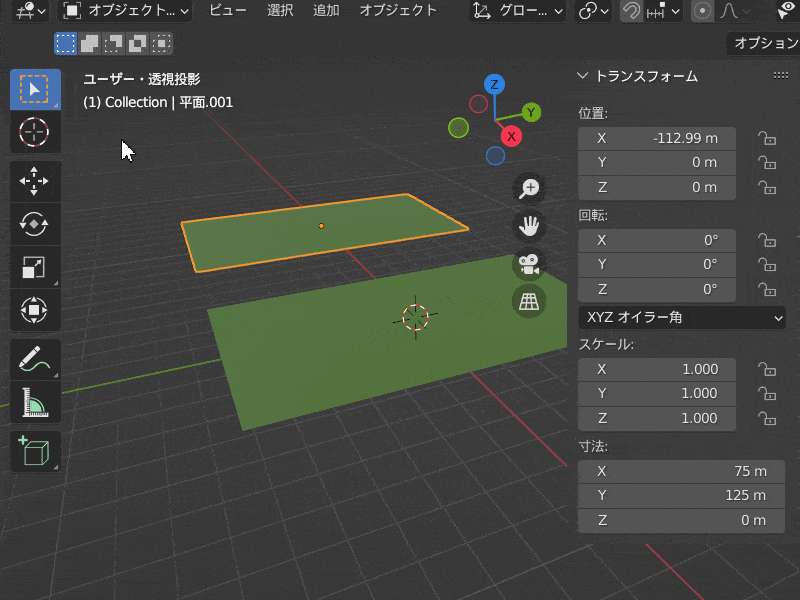This screenshot has width=800, height=600.
Task: Select the Scale tool
Action: pos(35,267)
